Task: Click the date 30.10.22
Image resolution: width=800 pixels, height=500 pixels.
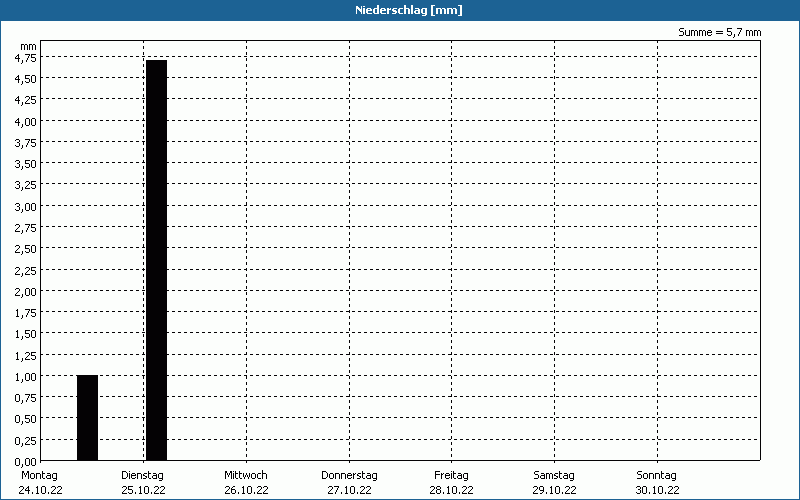Action: tap(658, 490)
